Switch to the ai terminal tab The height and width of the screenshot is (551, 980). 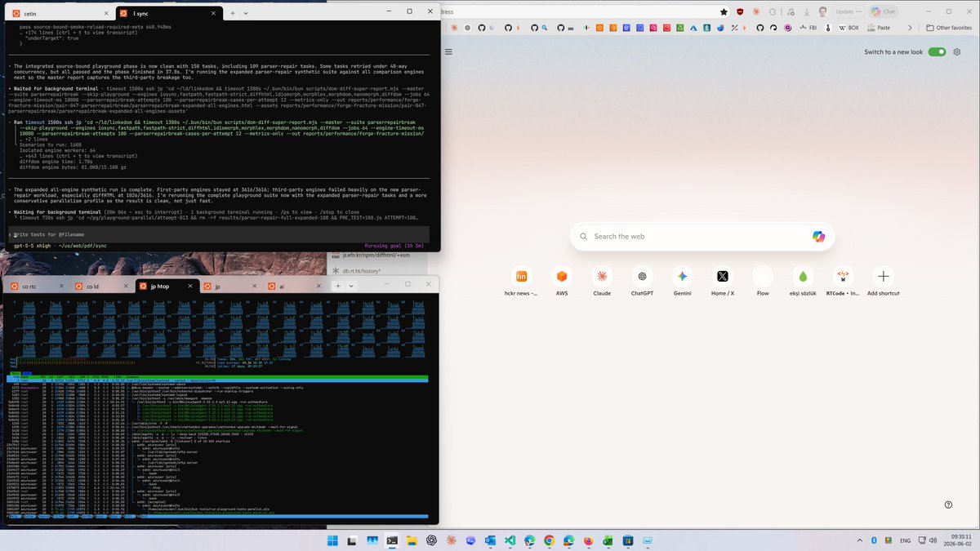294,287
